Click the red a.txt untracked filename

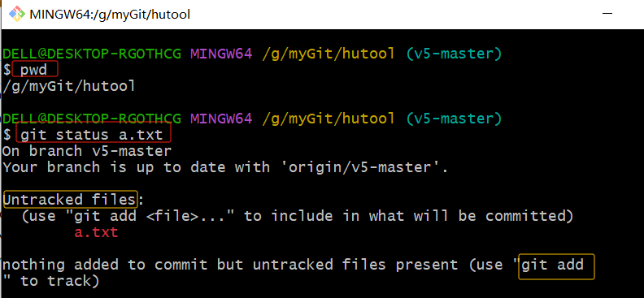(97, 232)
